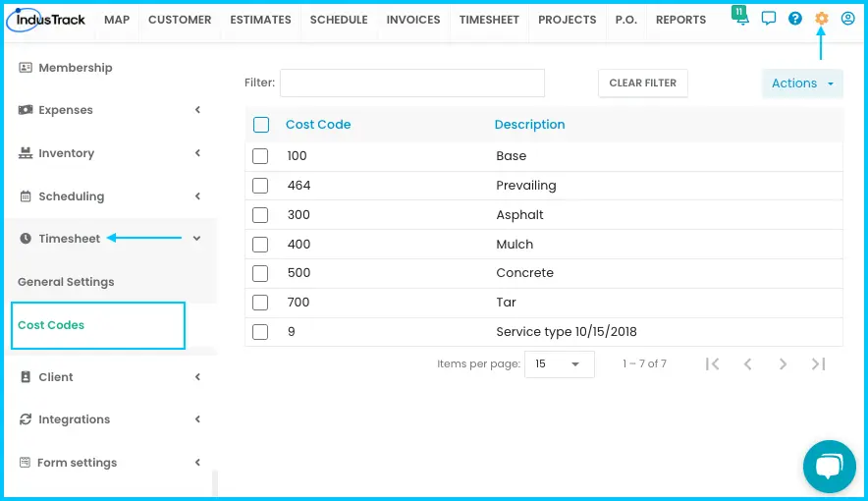Click the help question mark icon
This screenshot has height=501, width=868.
click(795, 19)
